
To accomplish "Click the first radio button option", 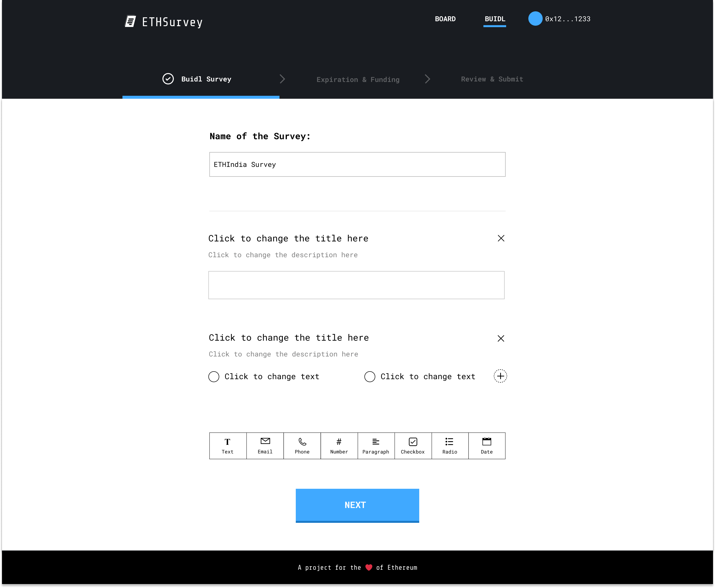I will pyautogui.click(x=214, y=376).
